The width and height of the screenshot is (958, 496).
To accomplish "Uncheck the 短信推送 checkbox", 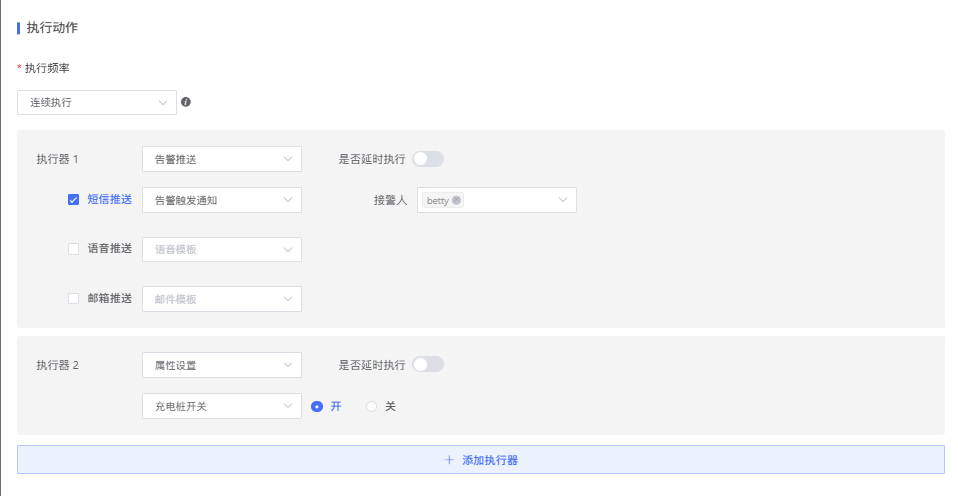I will 73,199.
